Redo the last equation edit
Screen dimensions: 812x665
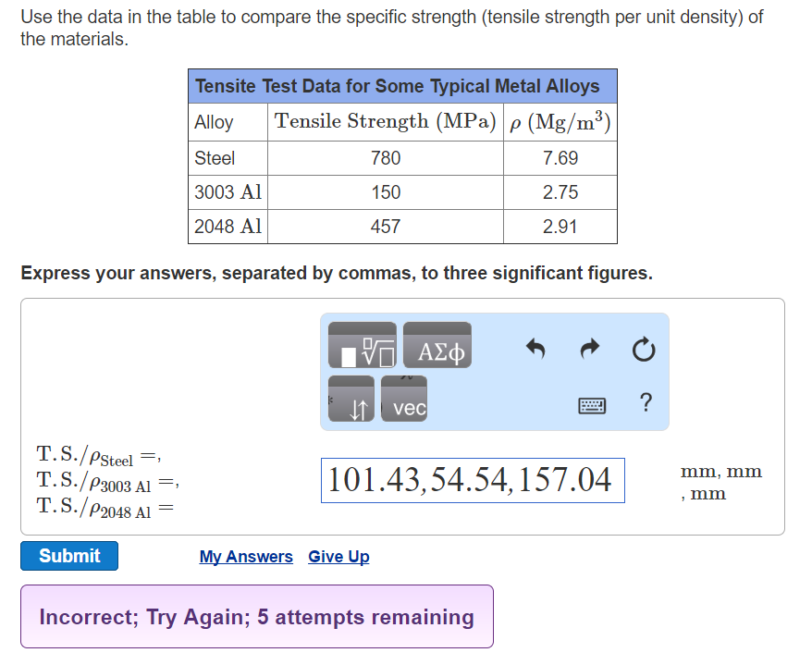click(589, 350)
